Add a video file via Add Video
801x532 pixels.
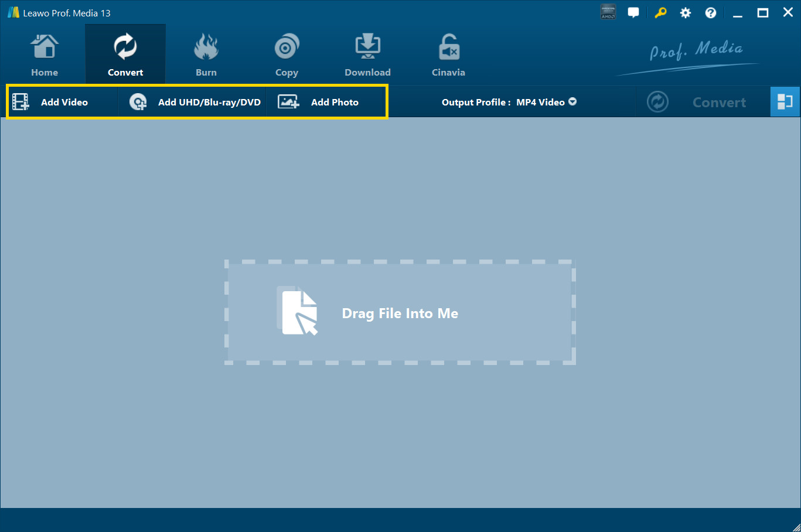click(x=64, y=101)
